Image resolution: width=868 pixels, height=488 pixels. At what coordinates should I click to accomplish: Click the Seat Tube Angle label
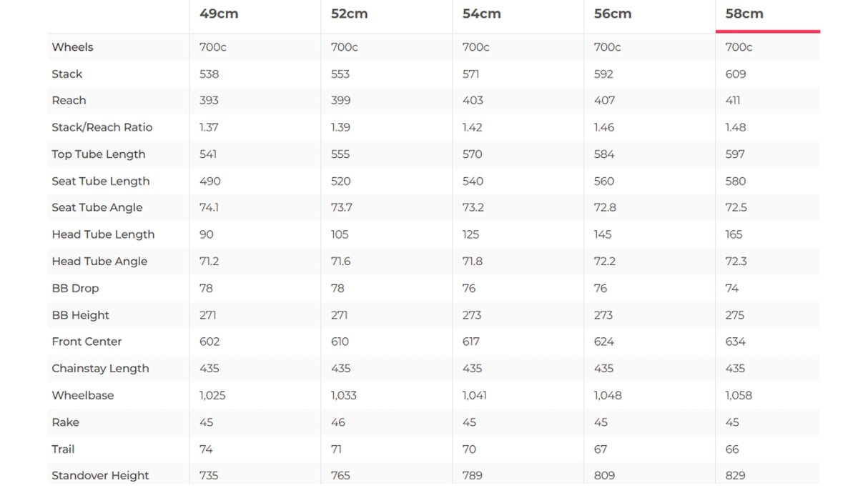(97, 208)
